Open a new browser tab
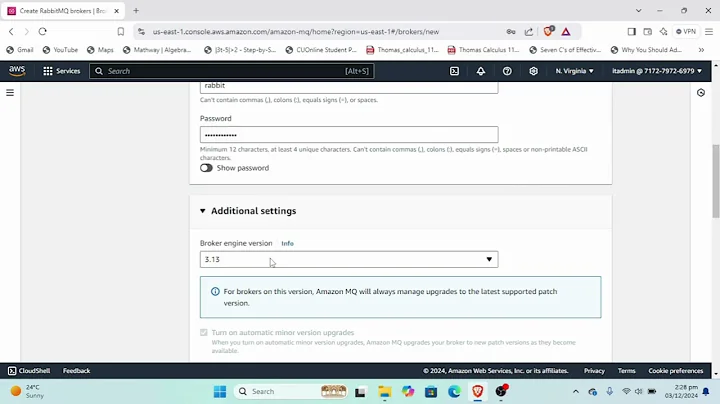720x404 pixels. pos(136,11)
